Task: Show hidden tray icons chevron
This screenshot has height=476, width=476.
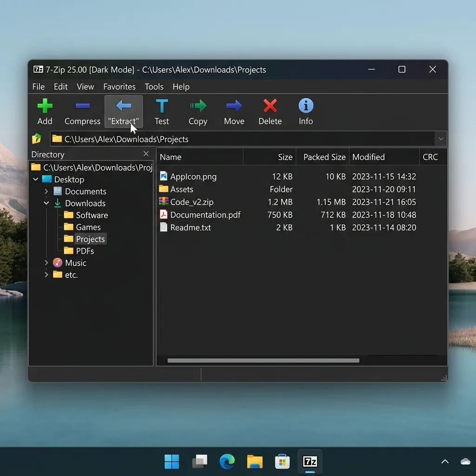Action: pos(445,462)
